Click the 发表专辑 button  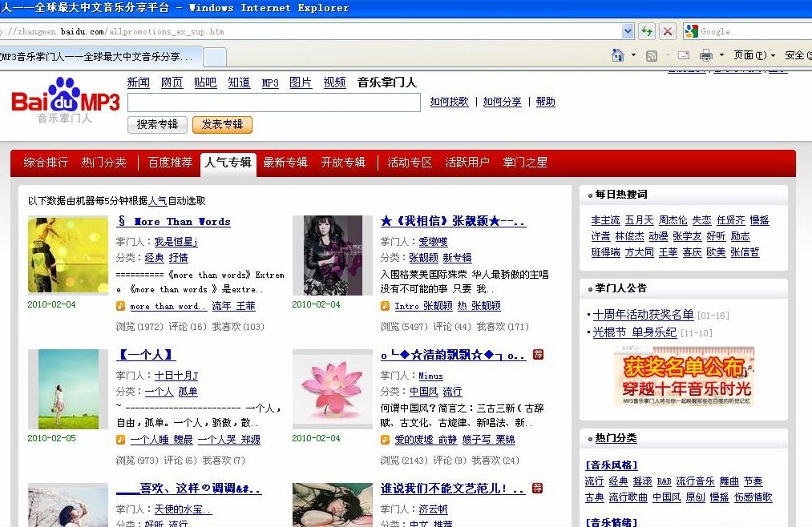222,125
